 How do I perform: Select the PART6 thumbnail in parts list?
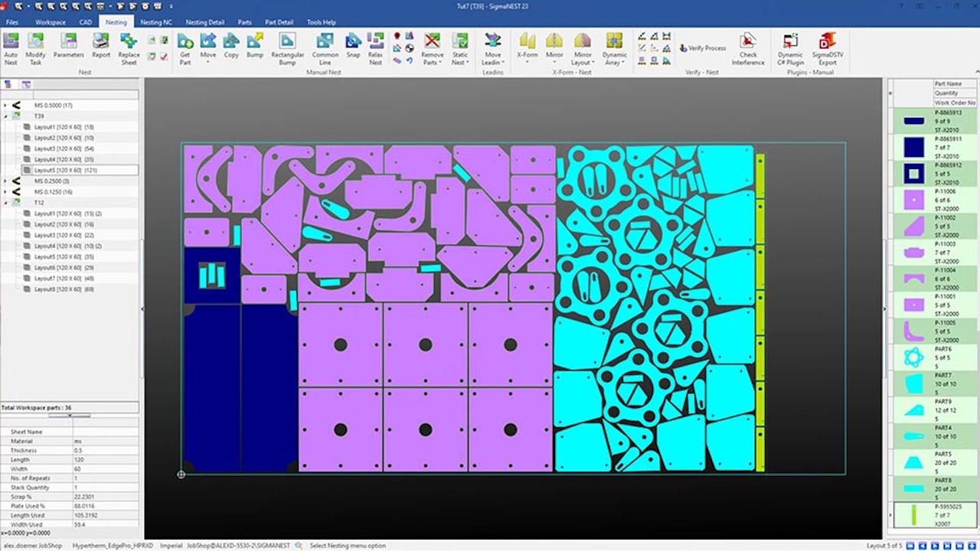click(x=914, y=357)
